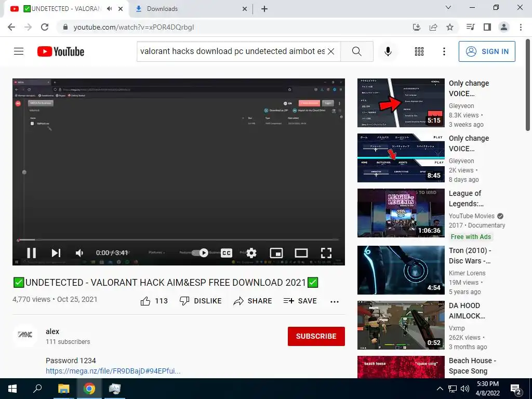Select the VALORANT YouTube tab
Screen dimensions: 532x399
[x=66, y=9]
